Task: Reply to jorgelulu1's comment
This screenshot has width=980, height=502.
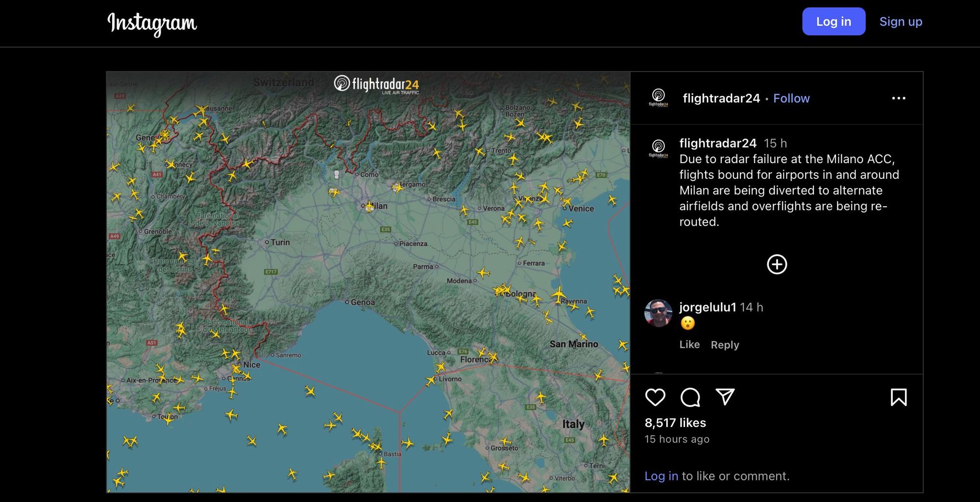Action: [x=724, y=345]
